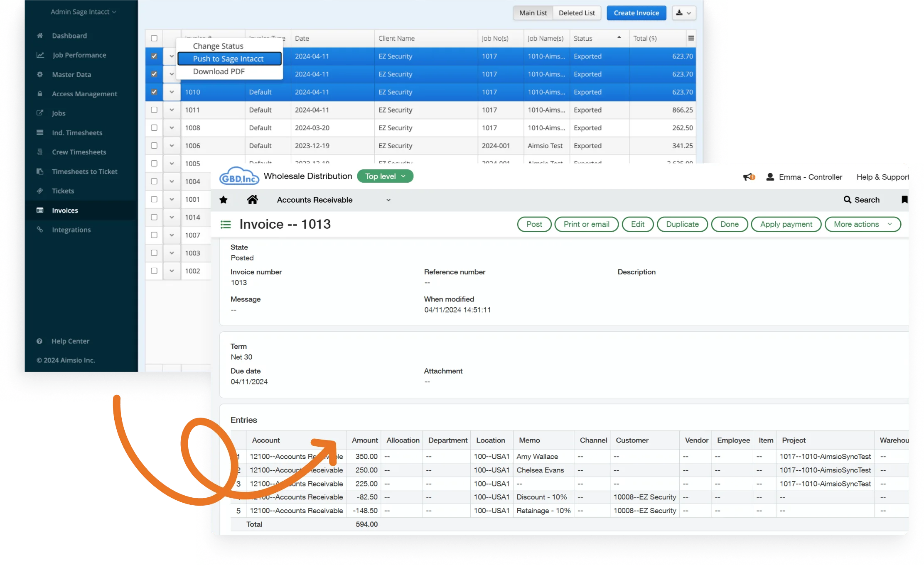
Task: Open Help Center question icon
Action: tap(39, 341)
